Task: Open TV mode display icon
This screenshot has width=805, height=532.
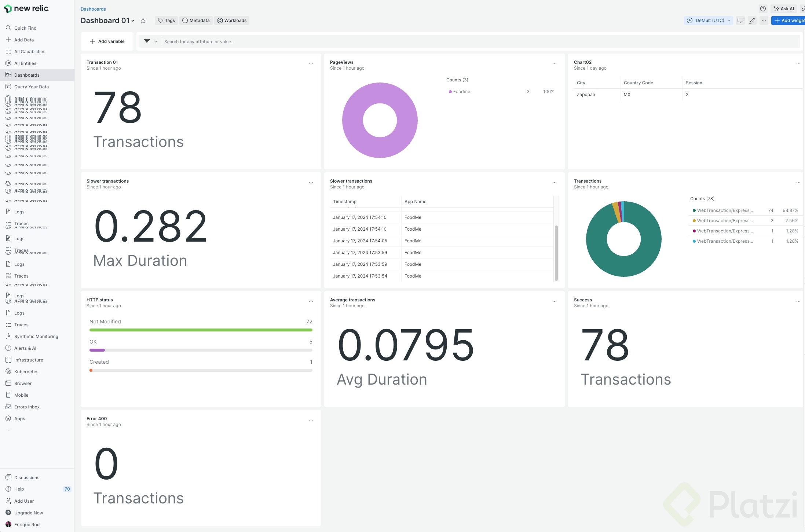Action: (740, 21)
